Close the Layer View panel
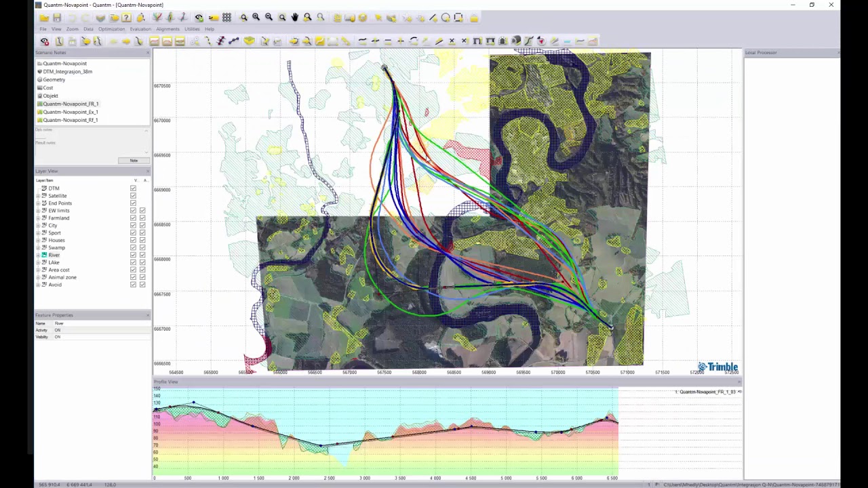This screenshot has height=488, width=868. pos(146,171)
